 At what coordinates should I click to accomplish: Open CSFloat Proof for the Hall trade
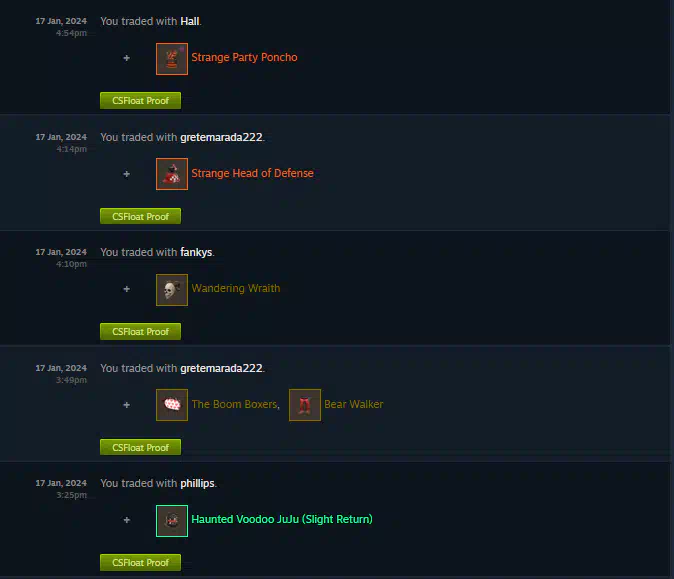140,101
